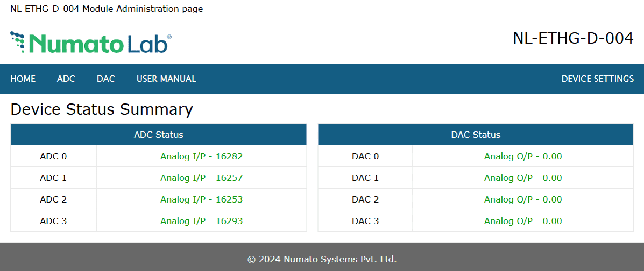Open the DAC navigation link
Viewport: 644px width, 271px height.
[106, 79]
